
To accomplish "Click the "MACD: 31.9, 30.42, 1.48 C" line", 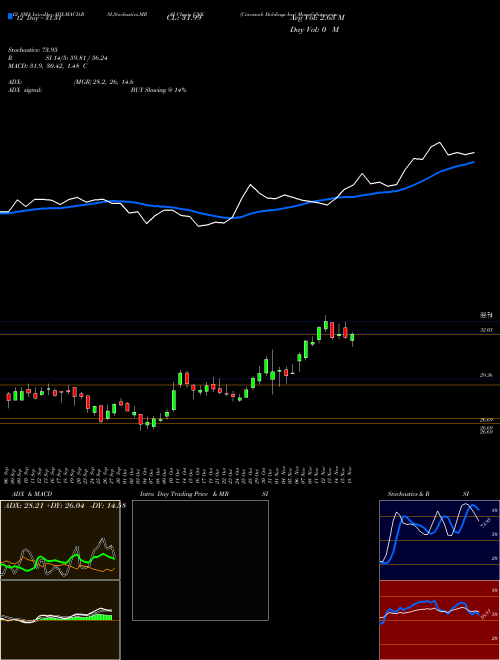I will coord(48,66).
